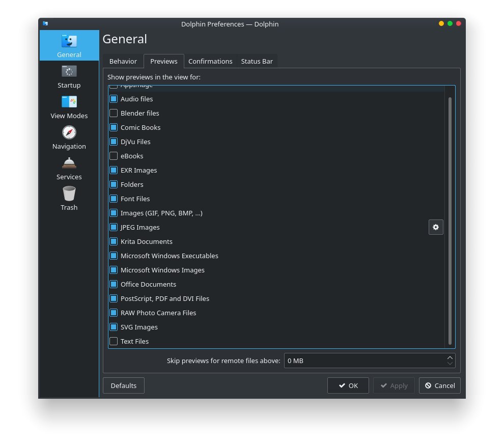Open the Trash settings category
Viewport: 504px width, 442px height.
click(x=69, y=199)
